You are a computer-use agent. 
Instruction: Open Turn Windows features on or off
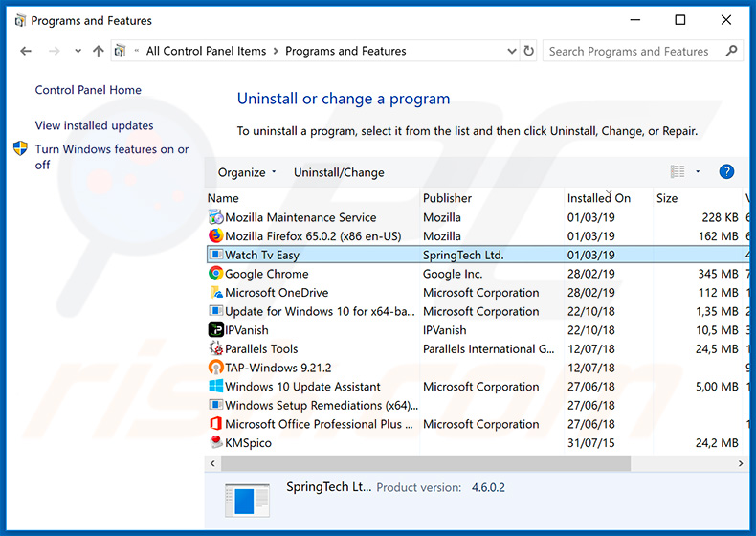click(x=112, y=157)
